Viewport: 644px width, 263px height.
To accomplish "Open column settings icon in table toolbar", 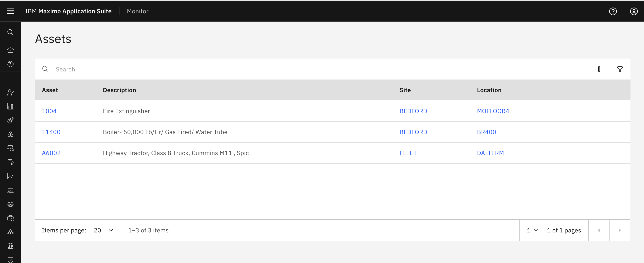I will pos(599,69).
